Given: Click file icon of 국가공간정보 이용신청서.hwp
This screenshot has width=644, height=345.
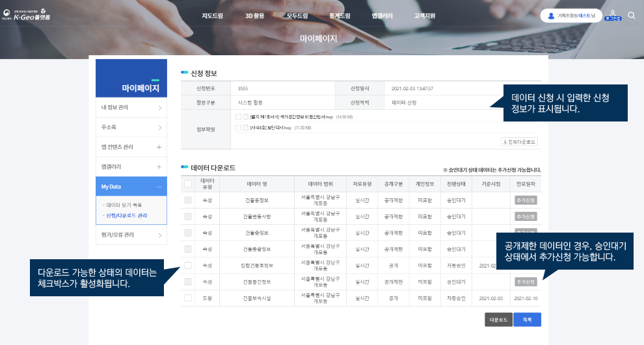Looking at the screenshot, I should (x=246, y=117).
